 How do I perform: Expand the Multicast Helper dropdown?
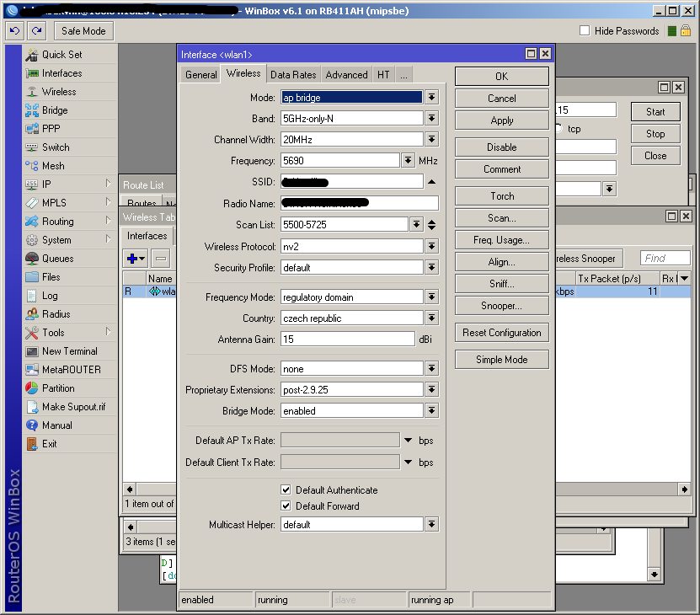[x=431, y=524]
